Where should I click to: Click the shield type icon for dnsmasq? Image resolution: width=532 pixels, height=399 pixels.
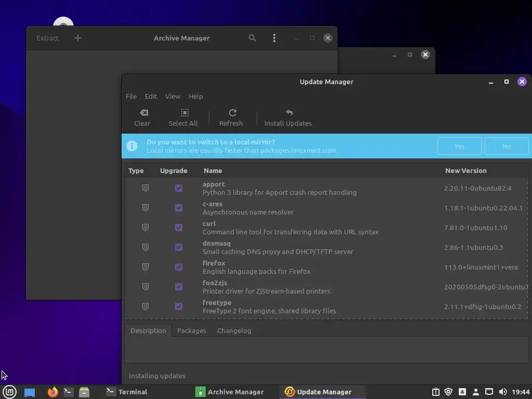coord(145,247)
